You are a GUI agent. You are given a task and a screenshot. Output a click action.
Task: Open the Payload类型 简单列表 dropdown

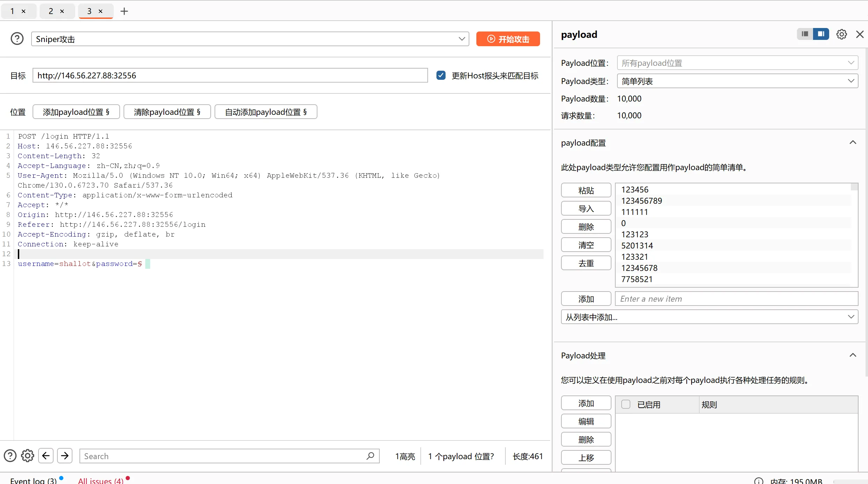[x=737, y=81]
